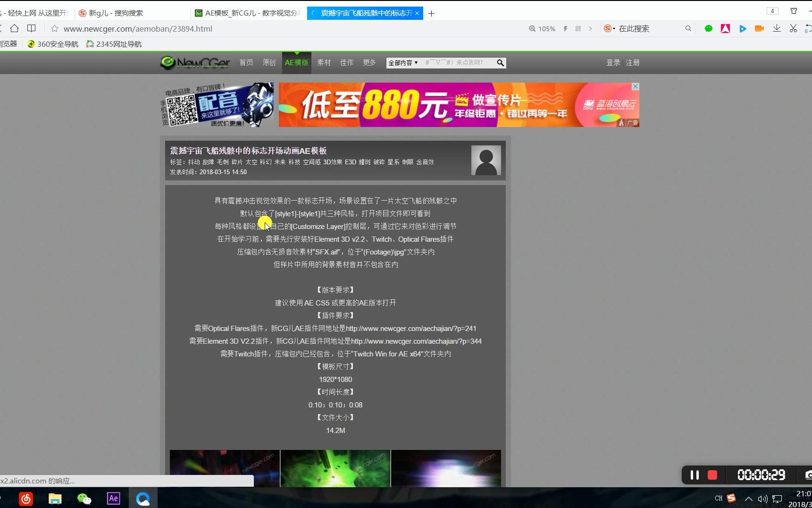Select the AE模版 navigation item
812x508 pixels.
pos(297,63)
